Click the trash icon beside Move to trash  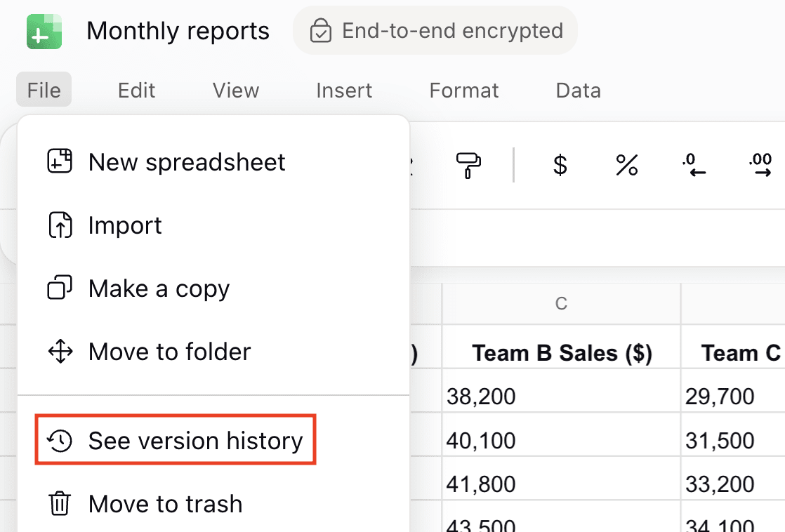click(60, 503)
